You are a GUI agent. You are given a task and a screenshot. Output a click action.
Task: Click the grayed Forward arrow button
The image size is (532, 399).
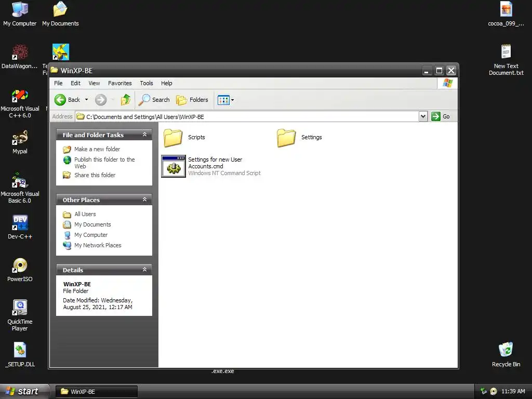(x=101, y=100)
